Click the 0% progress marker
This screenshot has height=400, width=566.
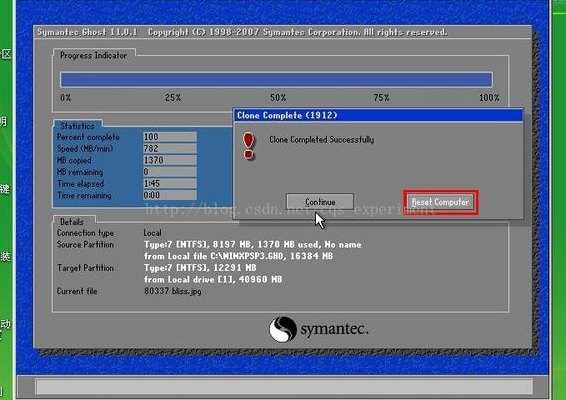(x=65, y=97)
